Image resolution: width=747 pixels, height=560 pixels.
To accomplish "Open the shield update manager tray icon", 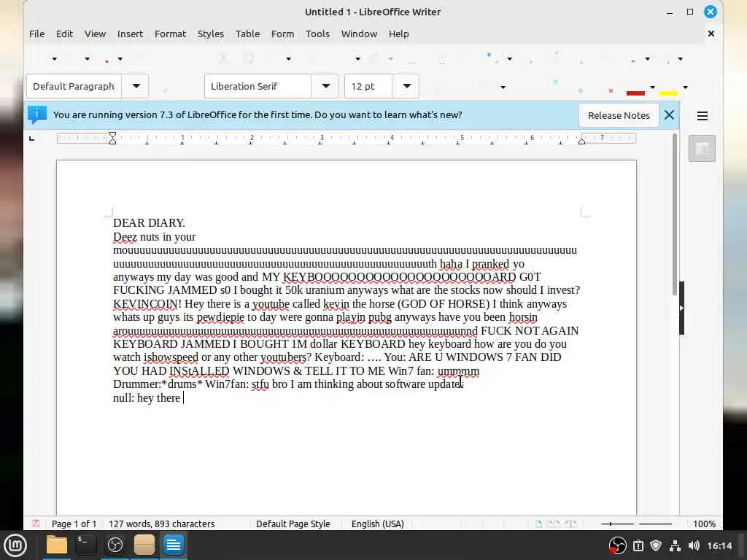I will click(656, 545).
